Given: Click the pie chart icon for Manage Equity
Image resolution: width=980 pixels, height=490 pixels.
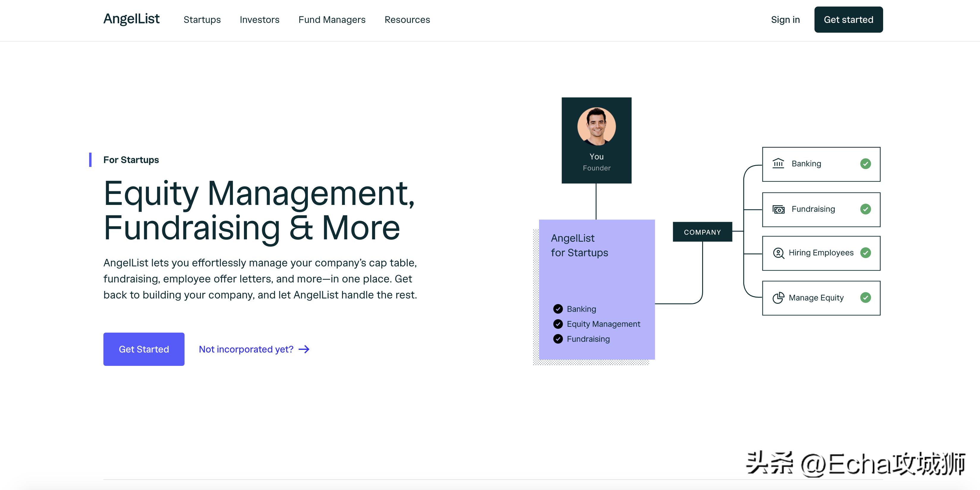Looking at the screenshot, I should click(x=778, y=298).
